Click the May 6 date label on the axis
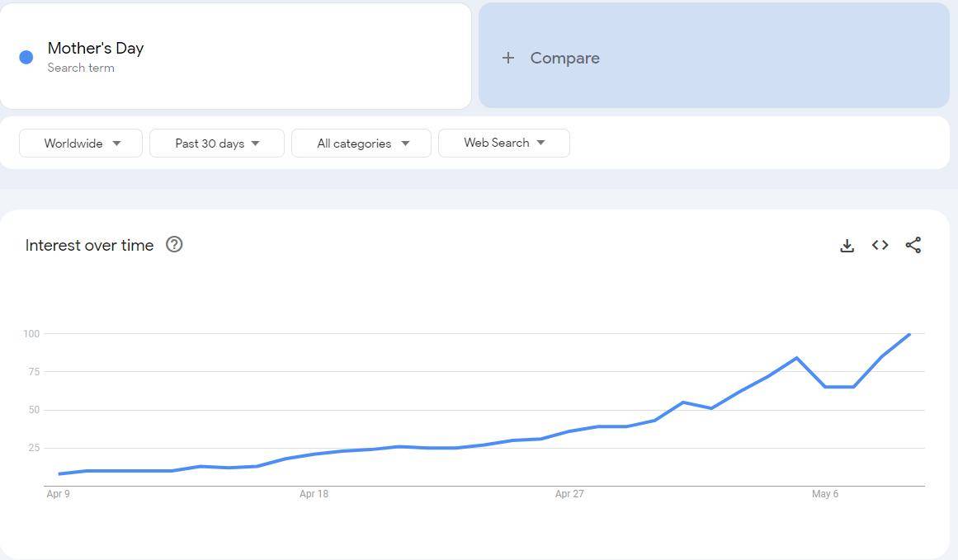Screen dimensions: 958x560 click(825, 493)
